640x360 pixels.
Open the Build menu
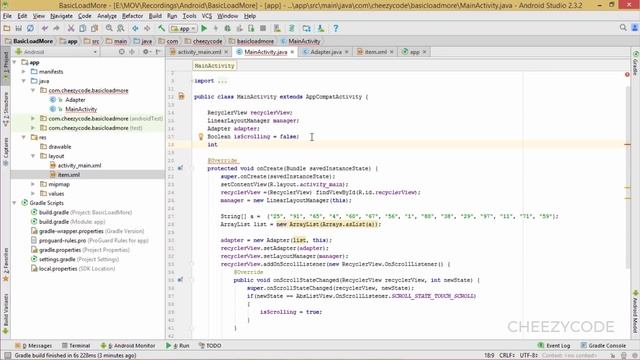pos(155,16)
